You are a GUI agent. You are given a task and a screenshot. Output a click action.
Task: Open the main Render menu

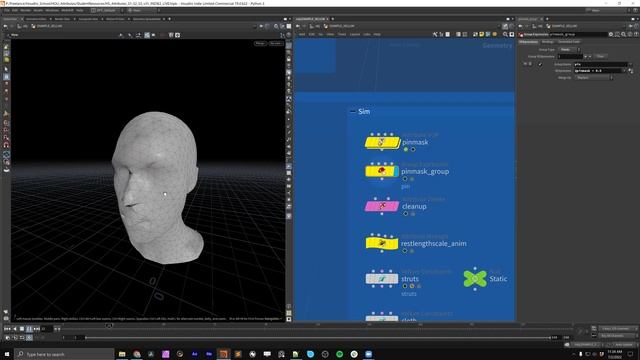tap(25, 10)
